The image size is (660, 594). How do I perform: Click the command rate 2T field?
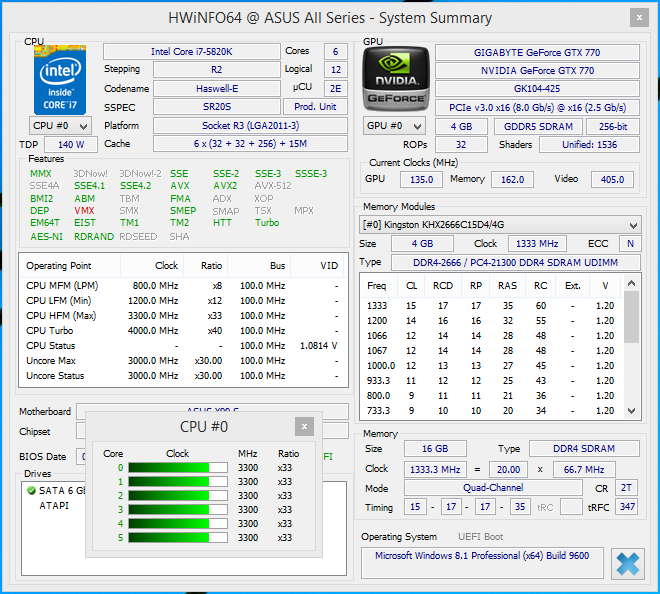click(x=626, y=487)
